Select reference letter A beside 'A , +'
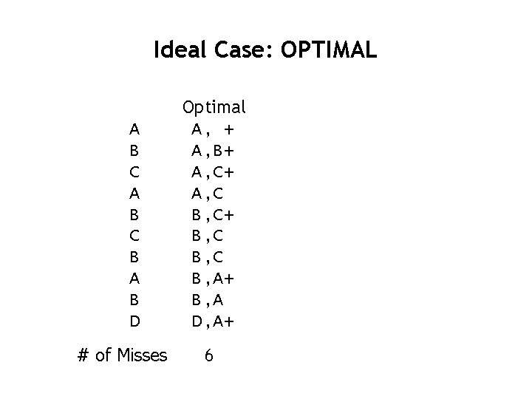This screenshot has width=532, height=399. (134, 129)
